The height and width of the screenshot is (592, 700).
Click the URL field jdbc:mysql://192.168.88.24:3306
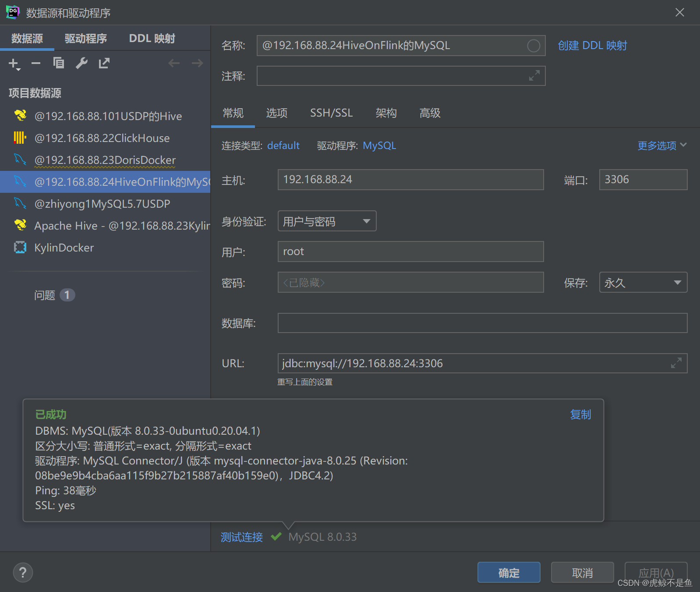point(482,363)
